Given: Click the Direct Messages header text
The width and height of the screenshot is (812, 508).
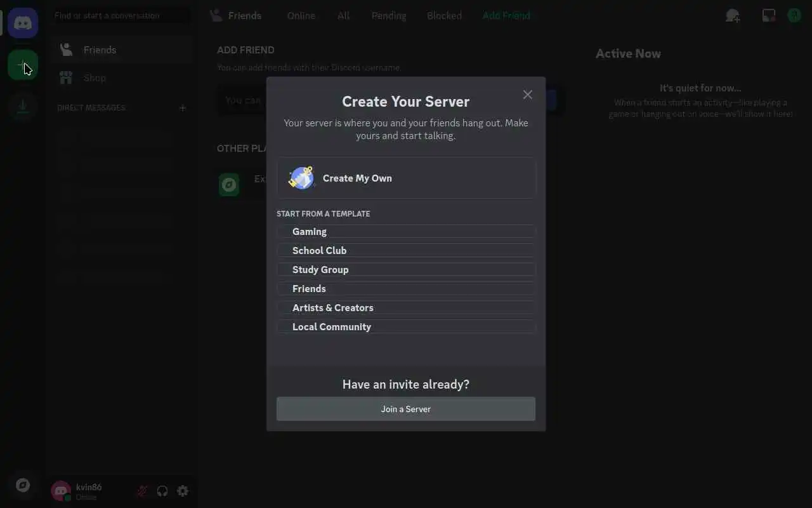Looking at the screenshot, I should (x=91, y=108).
